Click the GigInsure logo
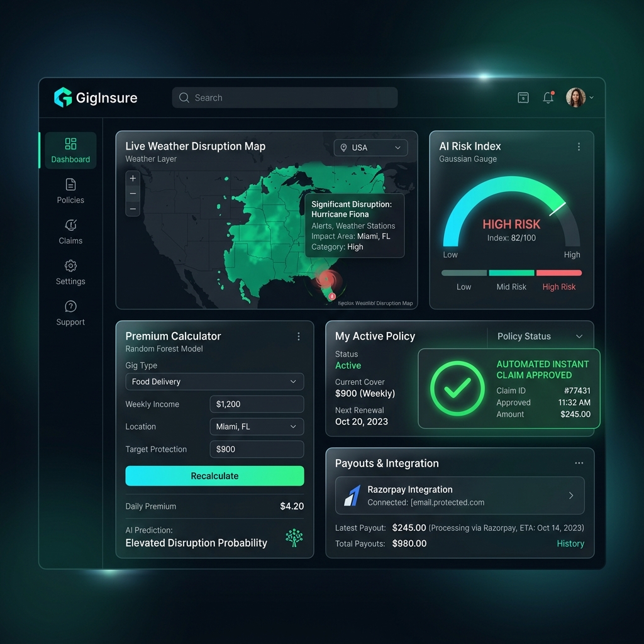This screenshot has height=644, width=644. coord(96,97)
